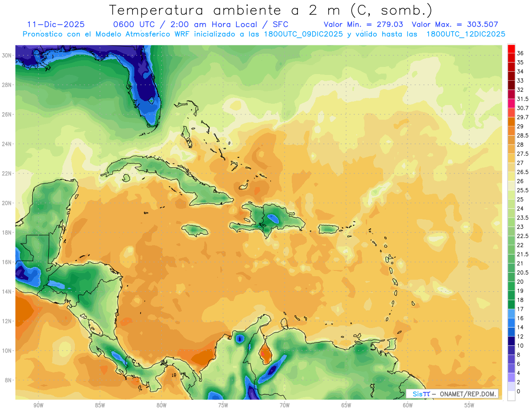Click the legend value '36'

pos(520,53)
